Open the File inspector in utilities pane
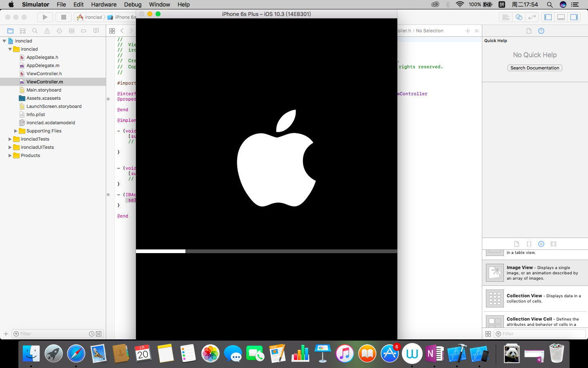 529,31
